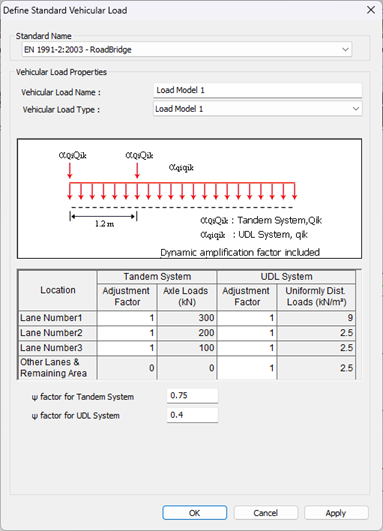
Task: Select Lane Number2 uniform load 2.5 cell
Action: tap(316, 333)
